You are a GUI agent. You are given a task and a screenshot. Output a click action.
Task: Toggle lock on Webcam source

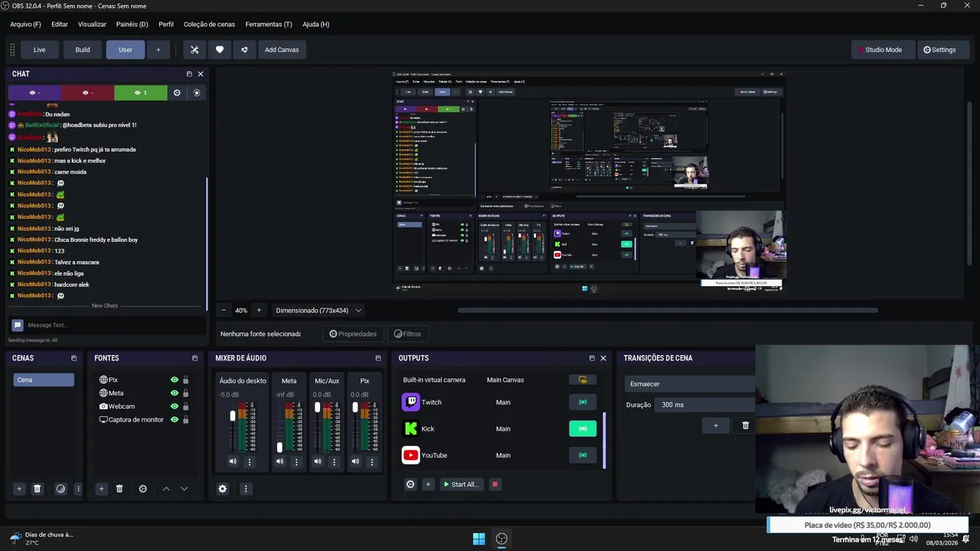(x=185, y=406)
